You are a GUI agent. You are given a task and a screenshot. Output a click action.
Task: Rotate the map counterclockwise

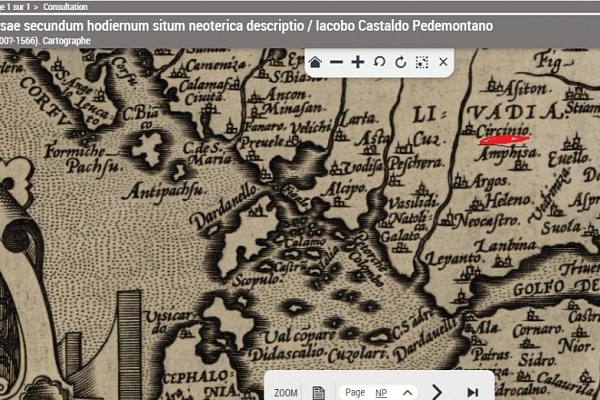pyautogui.click(x=379, y=62)
